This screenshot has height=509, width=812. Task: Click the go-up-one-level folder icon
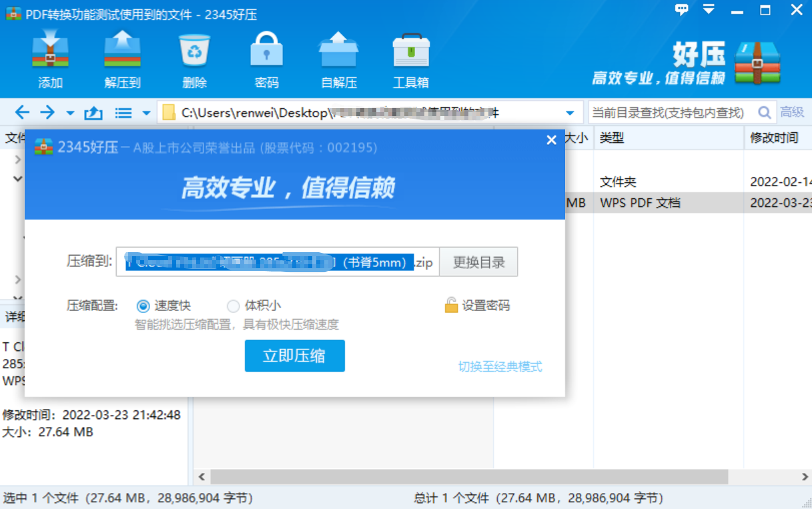click(x=93, y=112)
